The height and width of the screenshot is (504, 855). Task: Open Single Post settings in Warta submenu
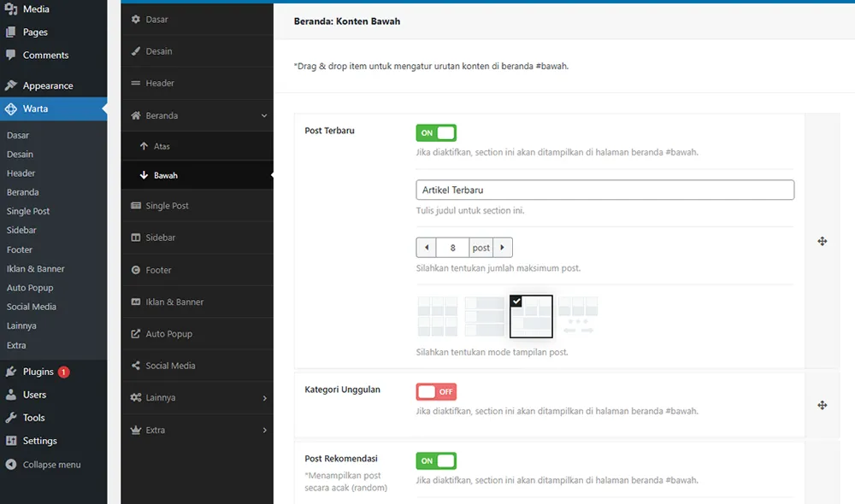(171, 205)
